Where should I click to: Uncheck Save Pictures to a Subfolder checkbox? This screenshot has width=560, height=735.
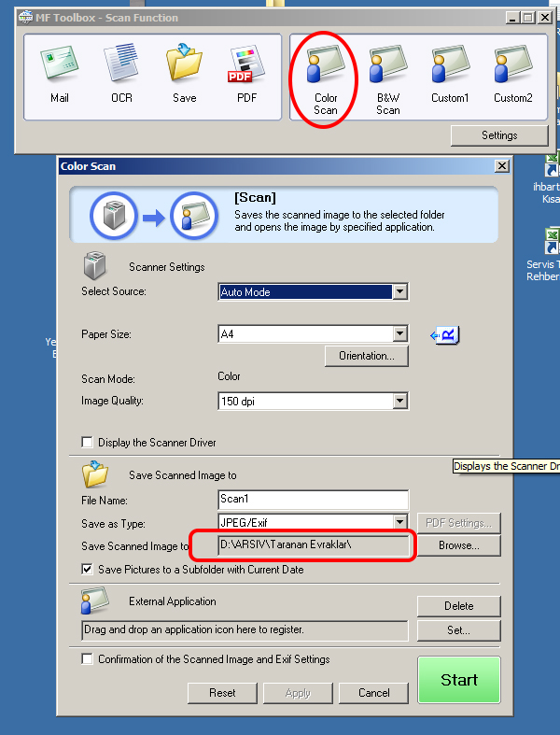point(87,569)
